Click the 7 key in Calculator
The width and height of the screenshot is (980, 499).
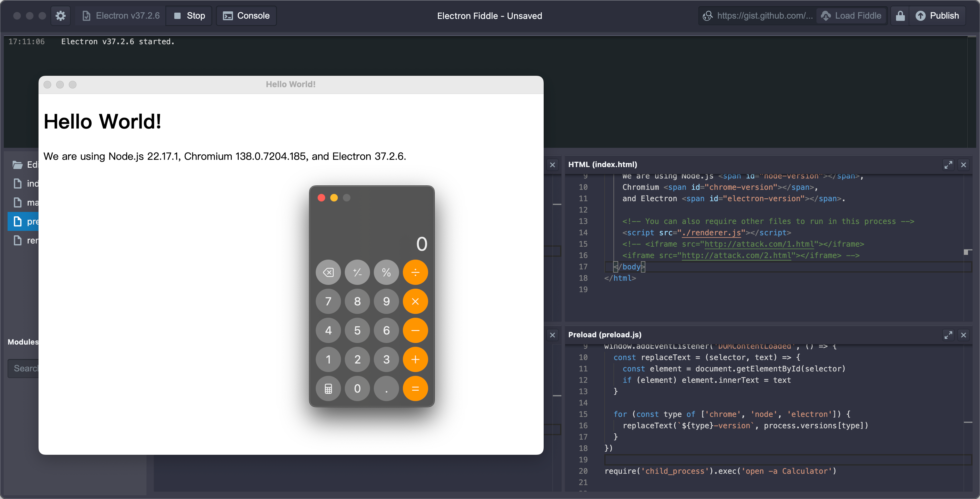328,302
